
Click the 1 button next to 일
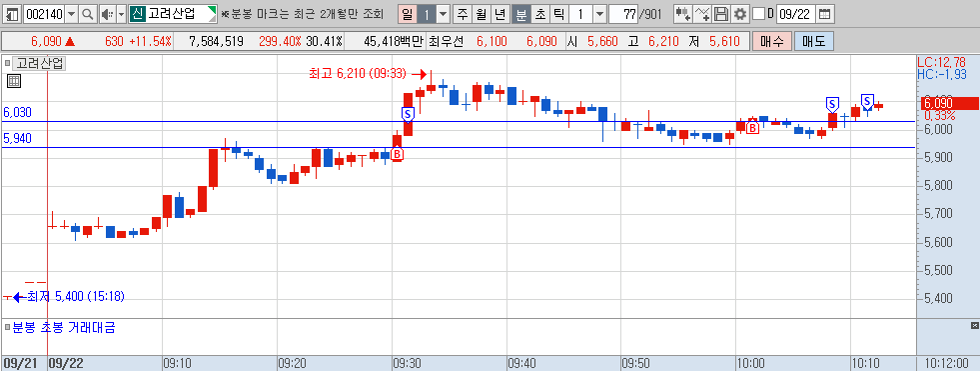pos(427,13)
